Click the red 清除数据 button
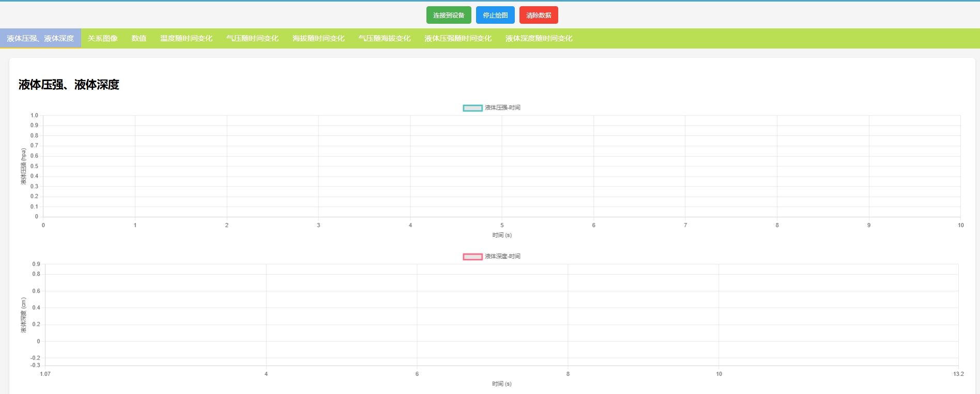Viewport: 980px width, 394px height. coord(538,15)
